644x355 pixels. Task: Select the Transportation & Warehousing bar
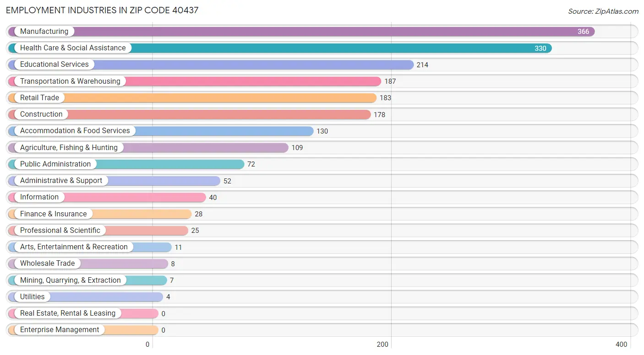(195, 81)
